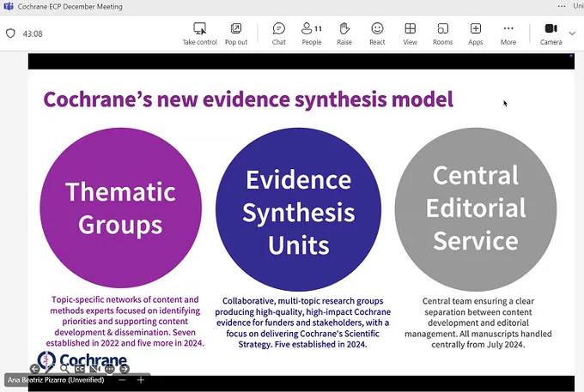Click the Central Editorial Service gray circle
Screen dimensions: 584x392
(x=476, y=209)
